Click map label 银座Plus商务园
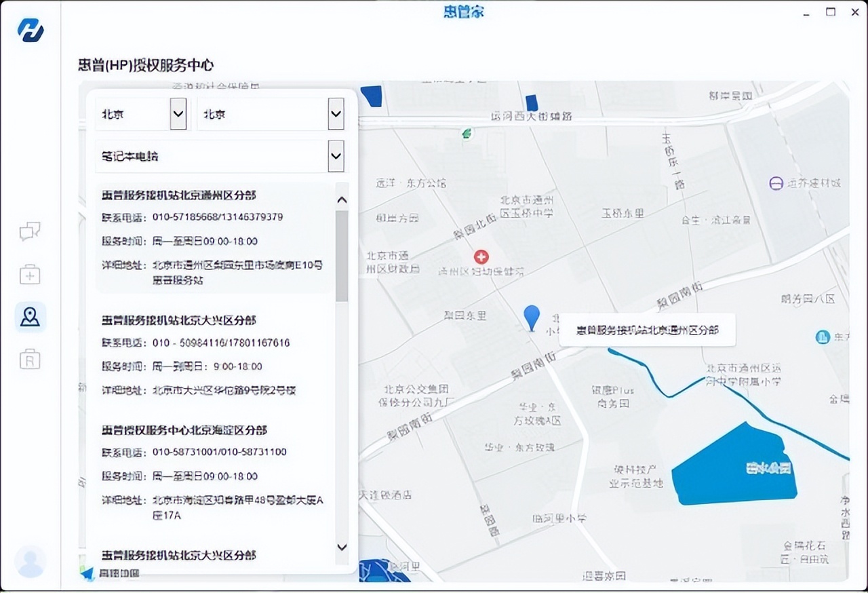 point(613,396)
